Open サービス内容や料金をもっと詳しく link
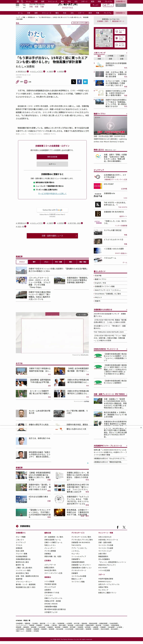The width and height of the screenshot is (143, 644). [52, 194]
